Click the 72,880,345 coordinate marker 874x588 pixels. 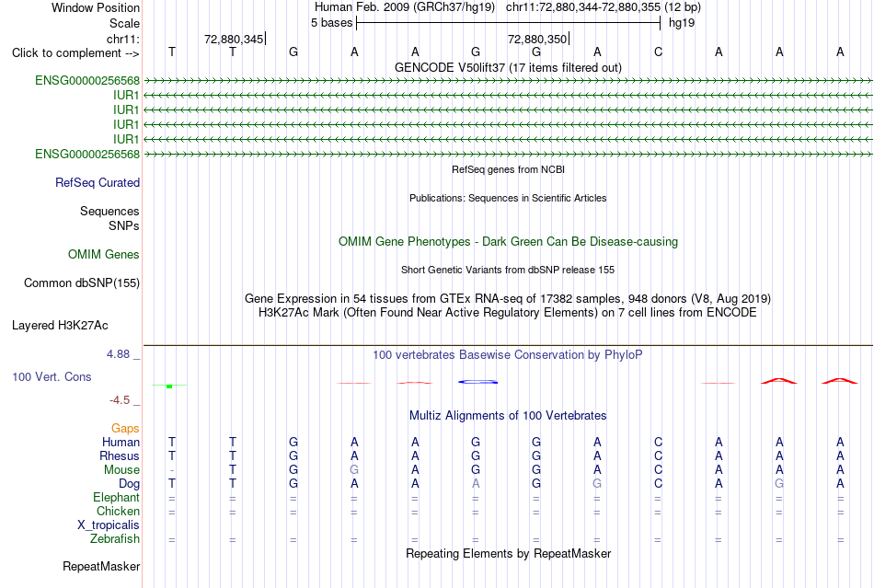point(234,39)
